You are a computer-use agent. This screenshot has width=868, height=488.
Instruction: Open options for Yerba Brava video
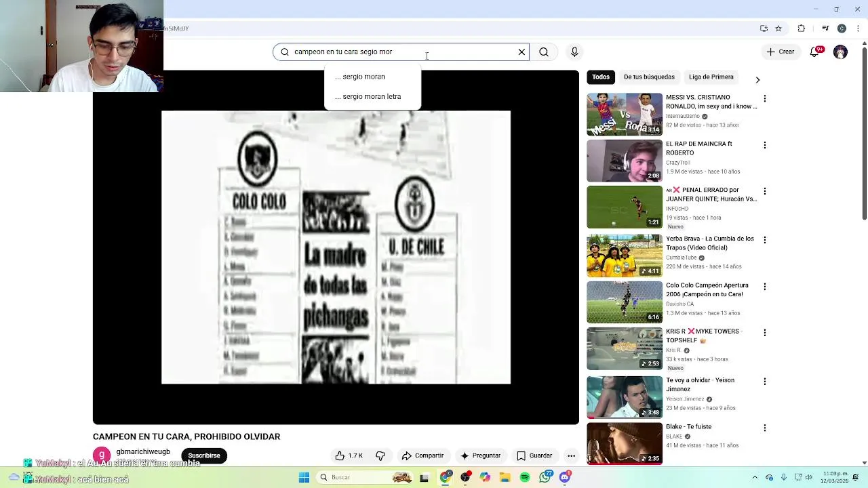coord(765,240)
